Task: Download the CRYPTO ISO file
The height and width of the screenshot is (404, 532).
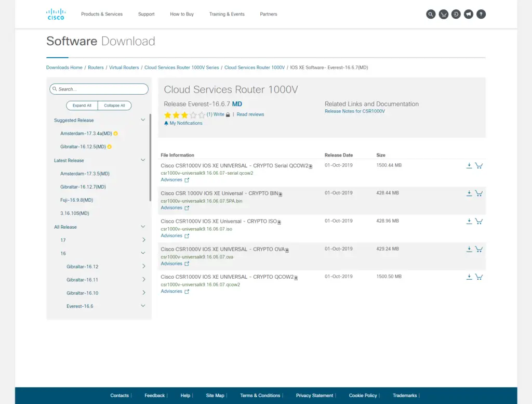Action: 469,221
